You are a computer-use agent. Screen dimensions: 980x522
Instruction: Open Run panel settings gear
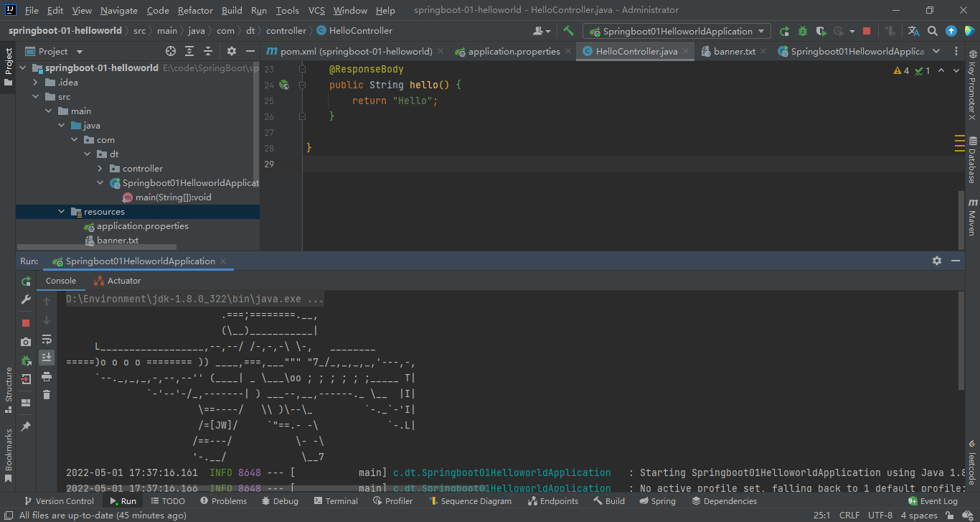[x=937, y=261]
